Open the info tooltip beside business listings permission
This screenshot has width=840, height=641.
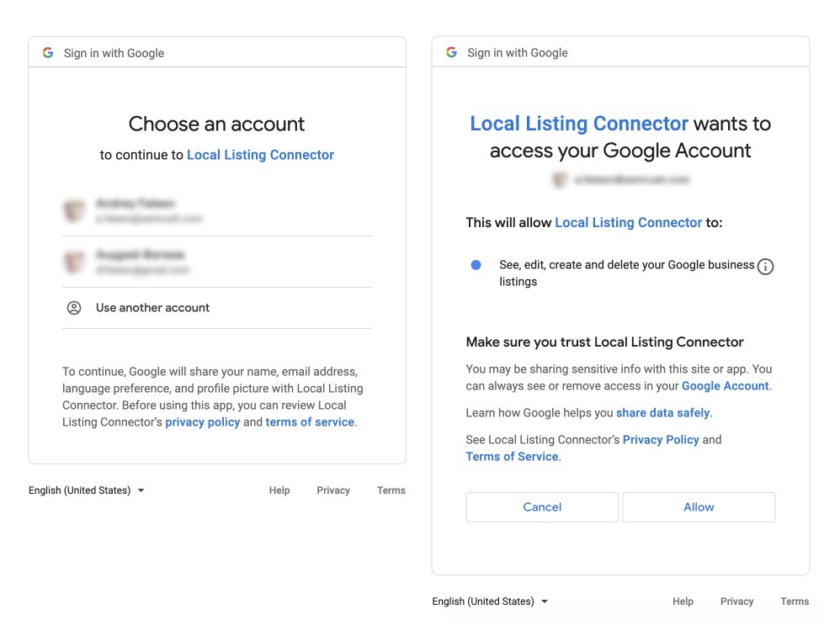coord(765,267)
